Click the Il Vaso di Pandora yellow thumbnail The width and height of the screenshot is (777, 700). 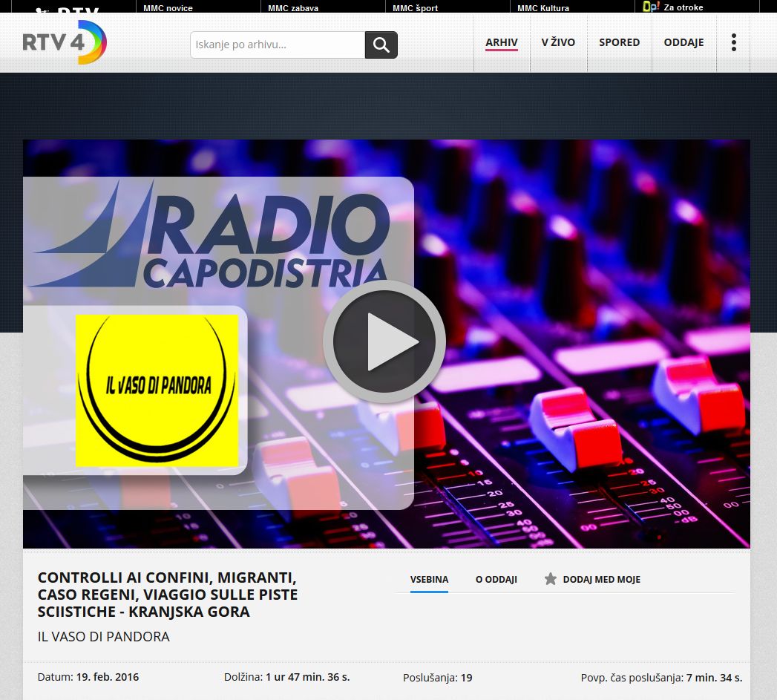(157, 390)
